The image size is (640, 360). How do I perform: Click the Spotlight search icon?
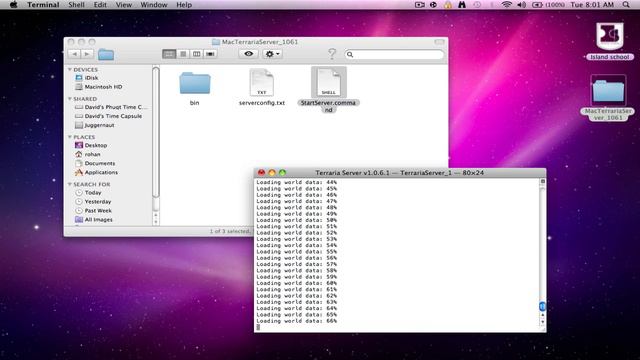(626, 5)
